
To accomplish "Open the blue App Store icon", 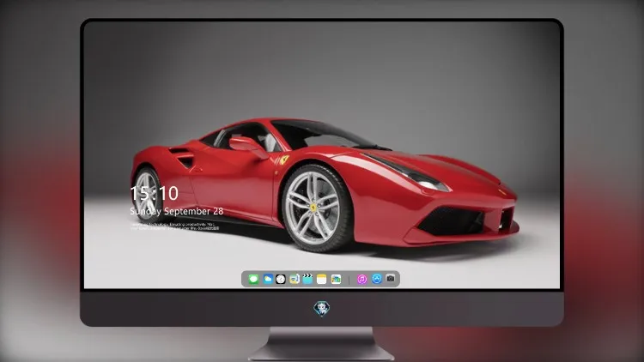I will (x=377, y=279).
